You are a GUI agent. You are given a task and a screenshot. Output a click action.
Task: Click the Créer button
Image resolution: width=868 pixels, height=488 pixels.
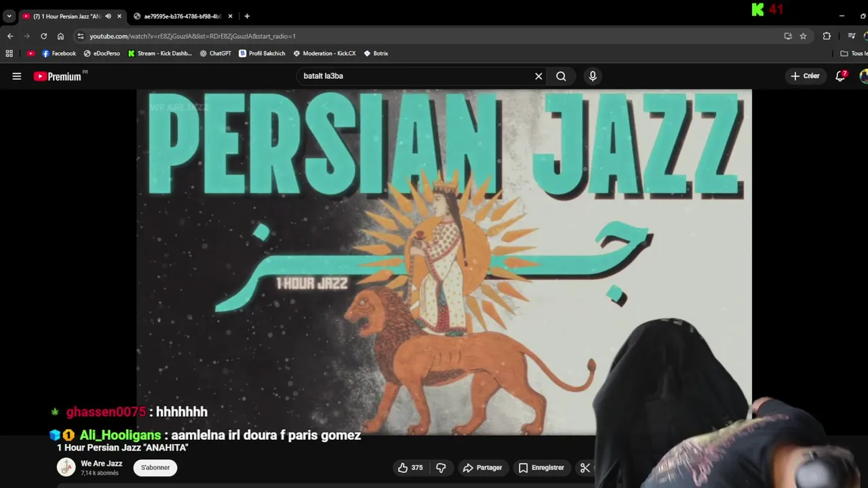(805, 76)
